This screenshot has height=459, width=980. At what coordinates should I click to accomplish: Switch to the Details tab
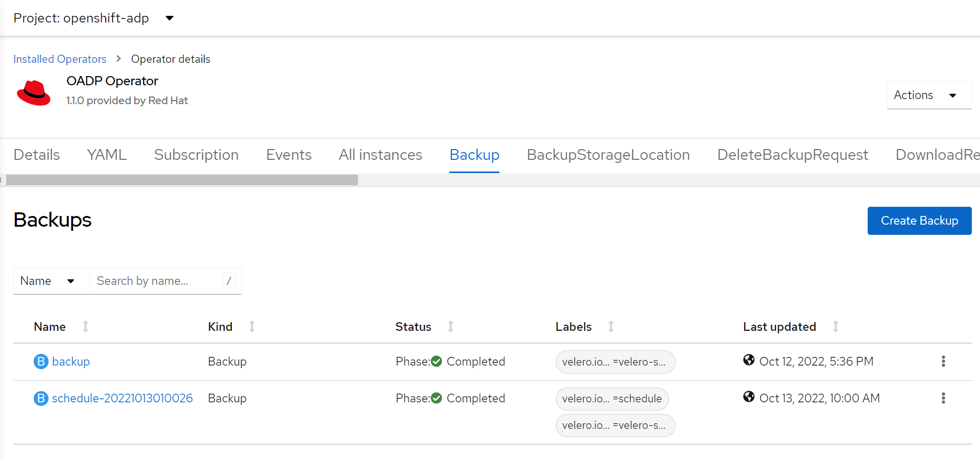37,155
